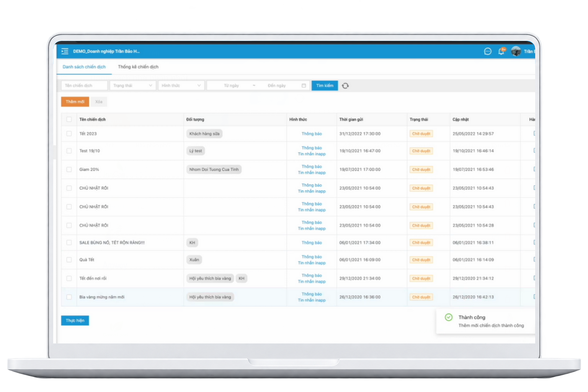Click the green success check icon

pyautogui.click(x=449, y=317)
